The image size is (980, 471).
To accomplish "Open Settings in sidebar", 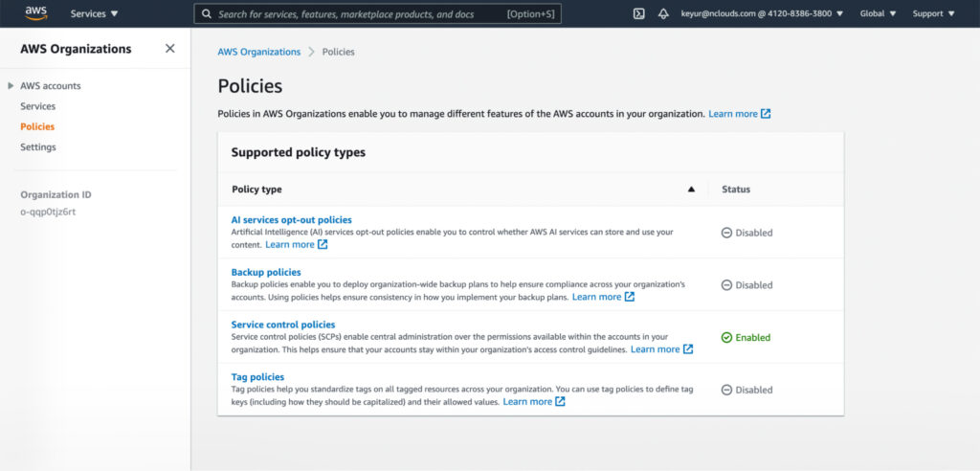I will [38, 147].
